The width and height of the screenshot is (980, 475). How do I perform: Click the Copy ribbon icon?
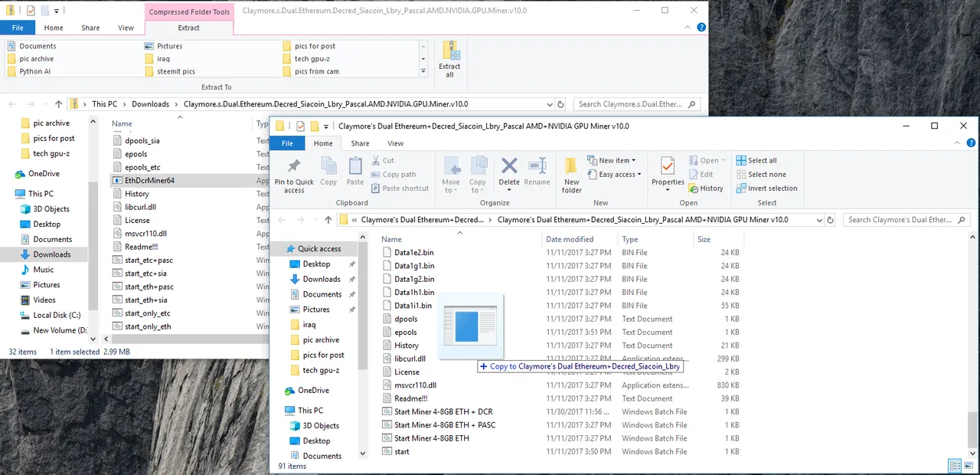[328, 167]
